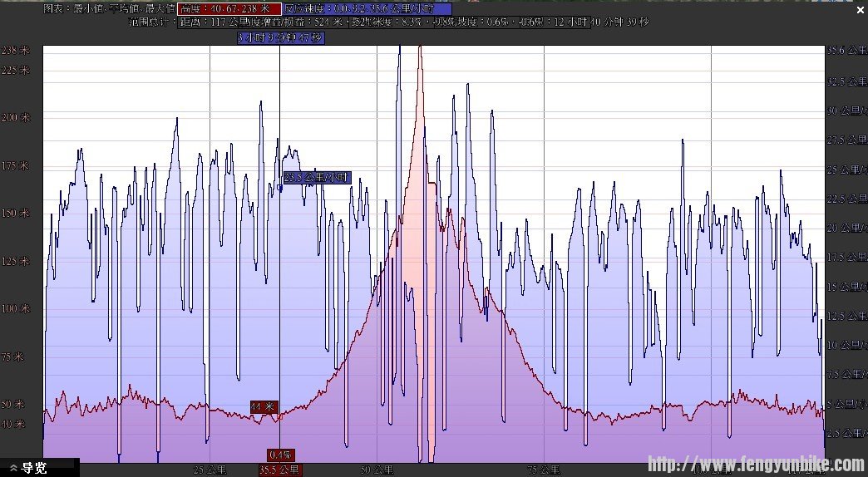Click the 100 米 label on elevation axis
The image size is (868, 477).
(x=15, y=309)
